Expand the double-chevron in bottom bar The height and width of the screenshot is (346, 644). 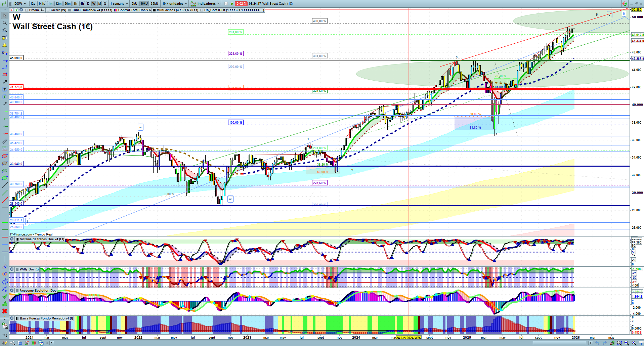(x=47, y=343)
